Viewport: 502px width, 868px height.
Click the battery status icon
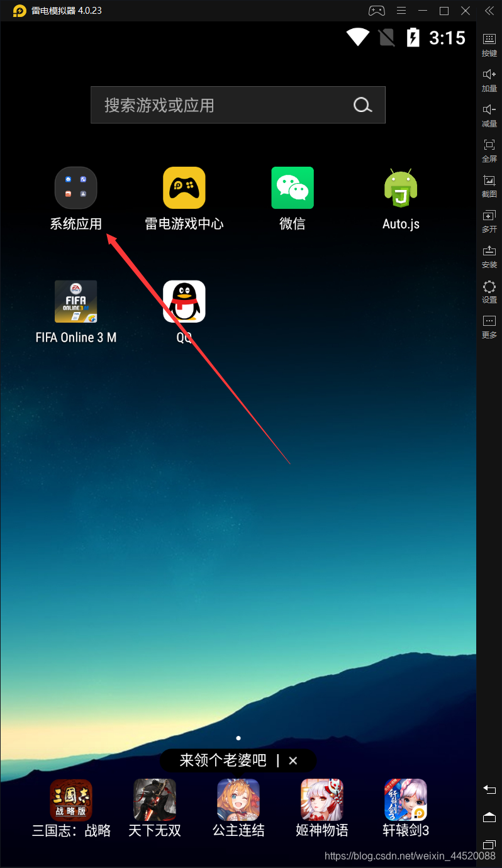point(413,37)
